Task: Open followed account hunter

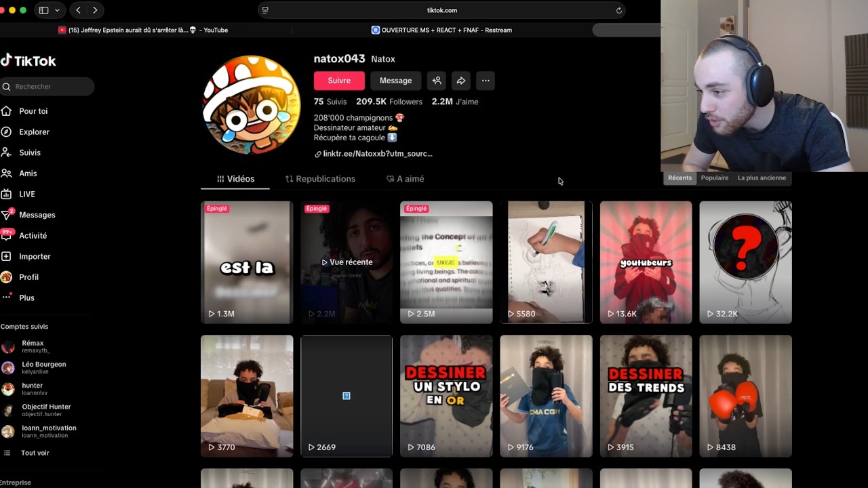Action: pyautogui.click(x=32, y=388)
